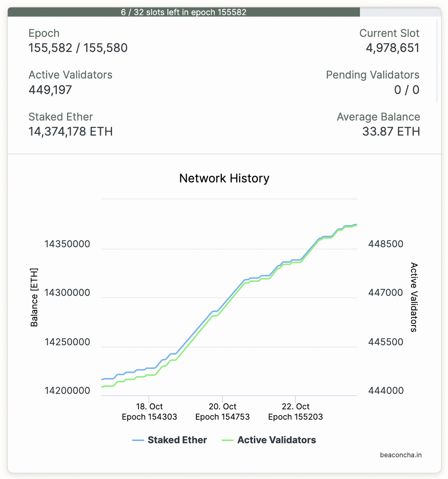Click the Pending Validators value 0 / 0

407,90
